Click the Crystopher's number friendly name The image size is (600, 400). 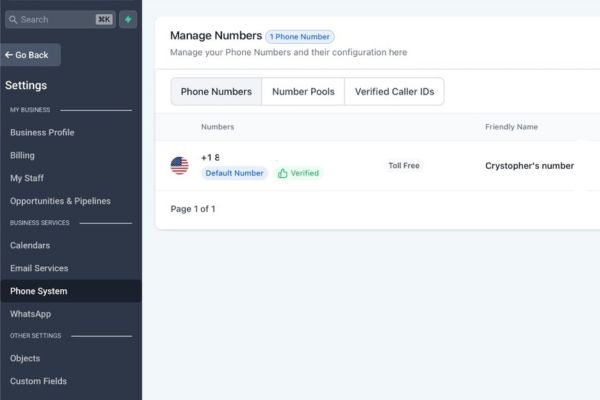tap(529, 166)
